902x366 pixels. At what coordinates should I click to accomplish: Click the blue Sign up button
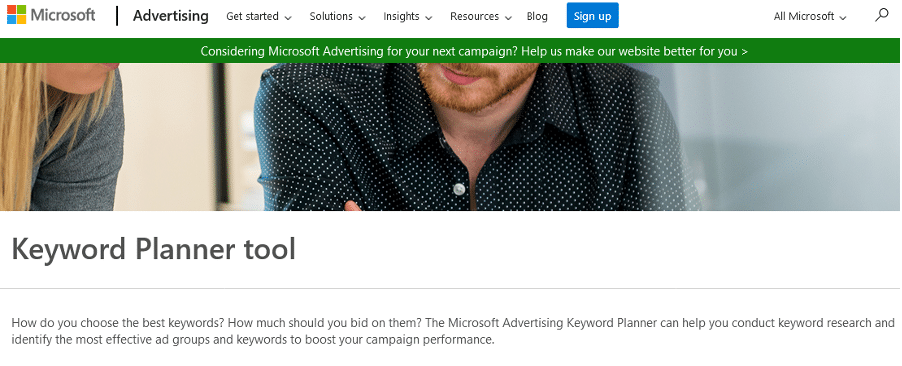[593, 16]
